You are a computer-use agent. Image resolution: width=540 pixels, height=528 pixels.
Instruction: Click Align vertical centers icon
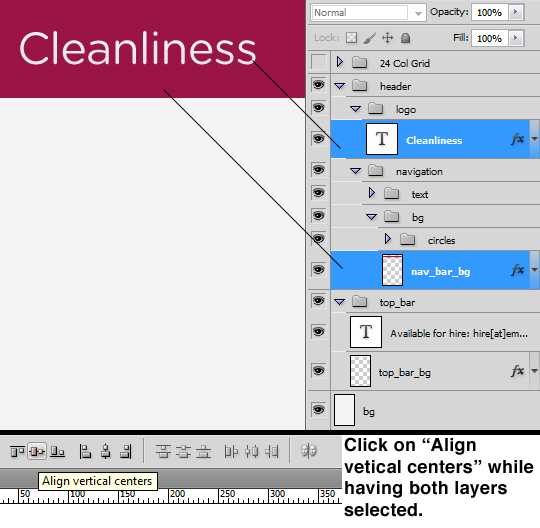[37, 451]
